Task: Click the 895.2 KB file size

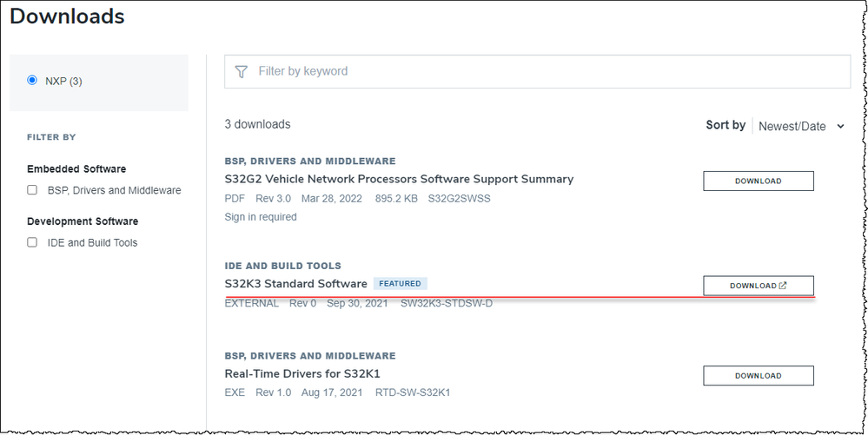Action: [x=395, y=198]
